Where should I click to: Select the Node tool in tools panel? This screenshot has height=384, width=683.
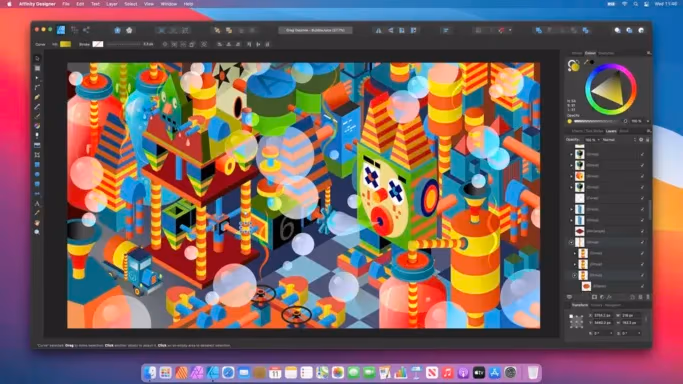coord(37,78)
